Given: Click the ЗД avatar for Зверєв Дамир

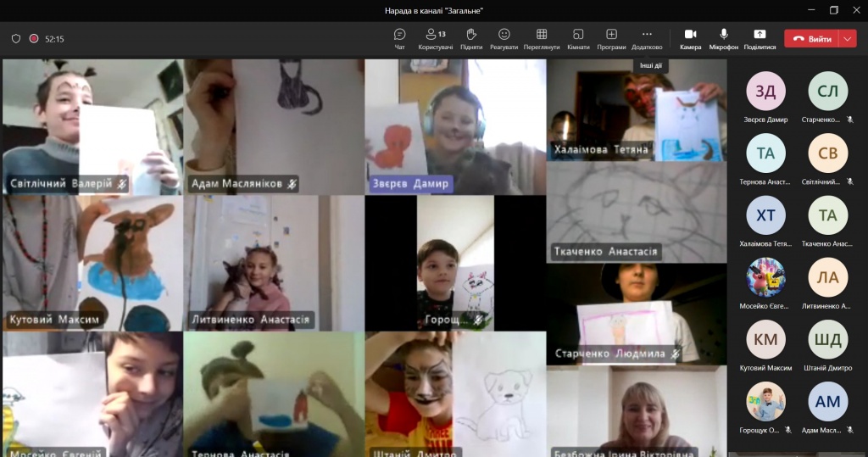Looking at the screenshot, I should click(765, 92).
